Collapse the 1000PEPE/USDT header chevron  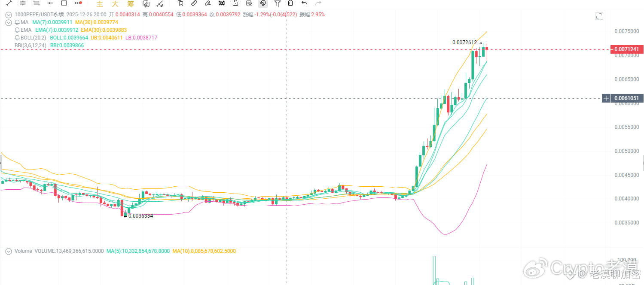pos(8,15)
